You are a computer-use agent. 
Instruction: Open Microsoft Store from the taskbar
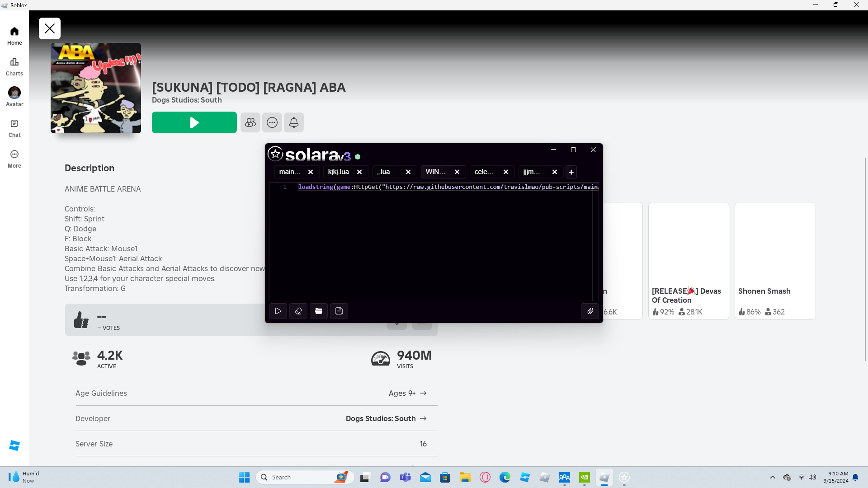coord(445,477)
